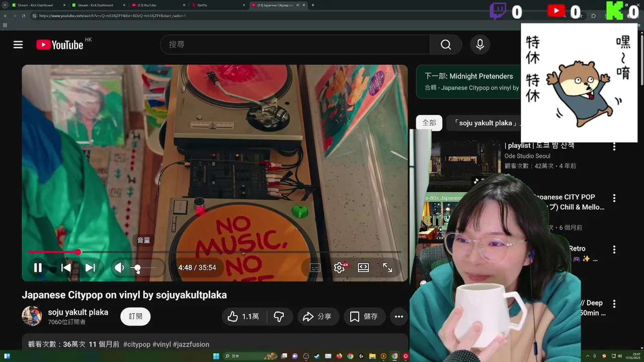The height and width of the screenshot is (362, 644).
Task: Open a new browser tab
Action: coord(313,5)
